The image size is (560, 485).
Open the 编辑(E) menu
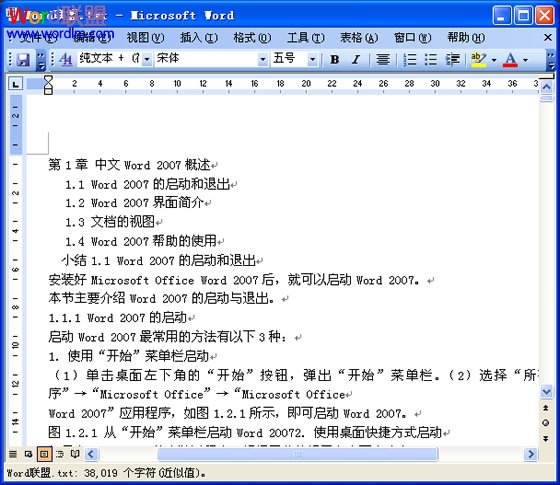click(x=92, y=38)
